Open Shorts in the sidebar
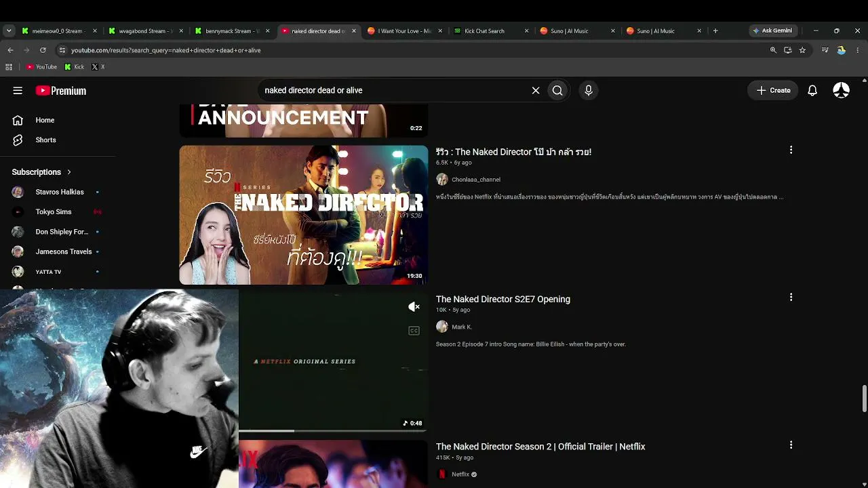The image size is (868, 488). tap(45, 140)
